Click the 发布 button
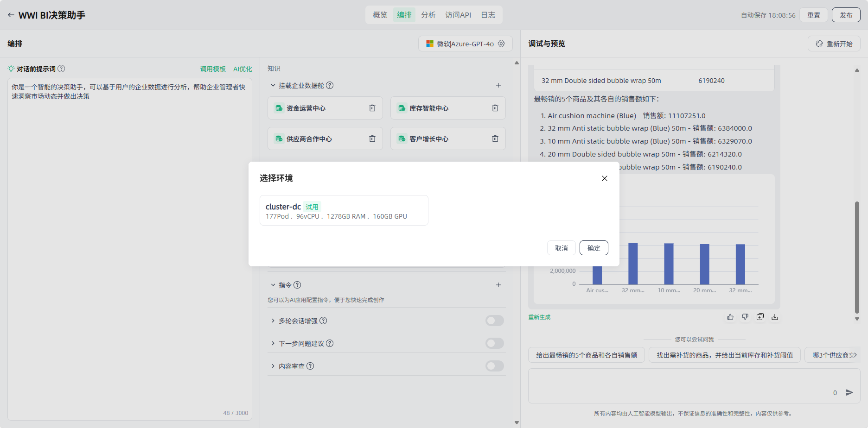Screen dimensions: 868x428 click(x=846, y=15)
